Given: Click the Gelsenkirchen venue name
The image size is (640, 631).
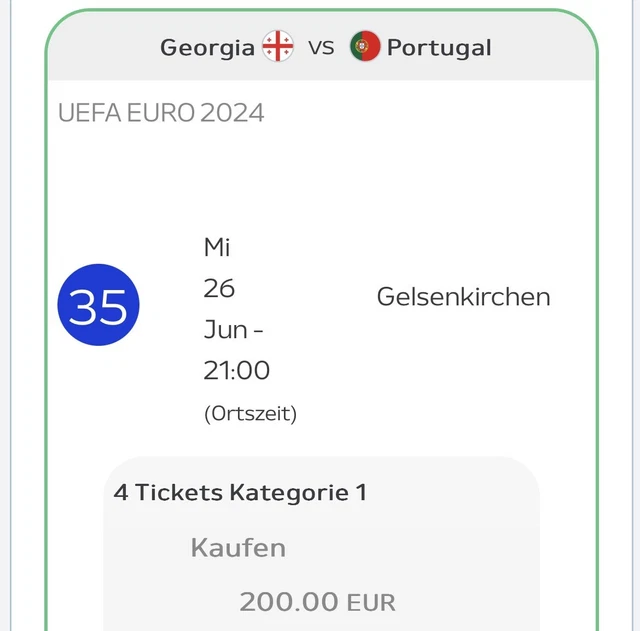Looking at the screenshot, I should tap(463, 297).
